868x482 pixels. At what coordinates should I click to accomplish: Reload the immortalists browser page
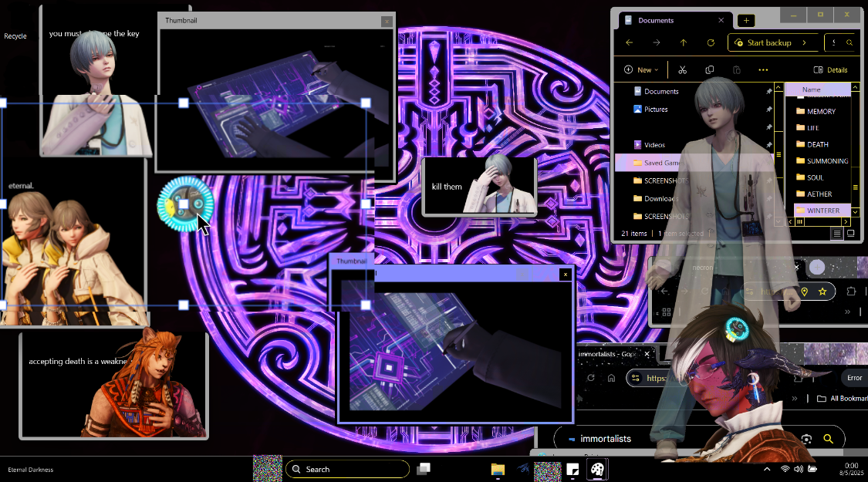591,378
